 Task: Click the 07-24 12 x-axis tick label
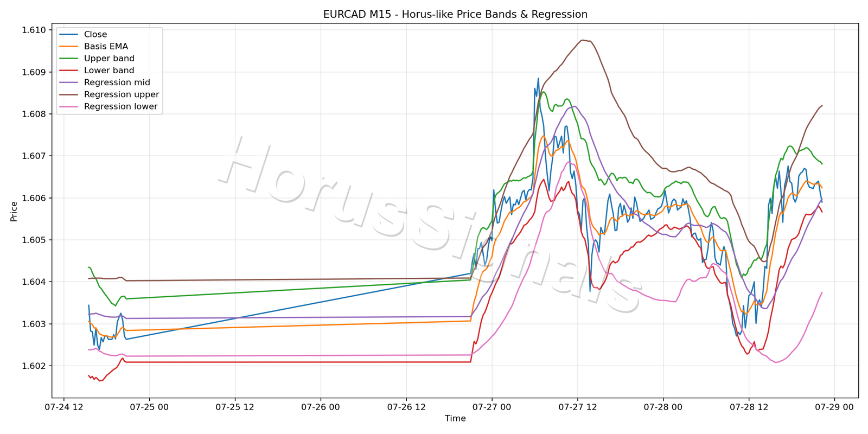tap(64, 407)
